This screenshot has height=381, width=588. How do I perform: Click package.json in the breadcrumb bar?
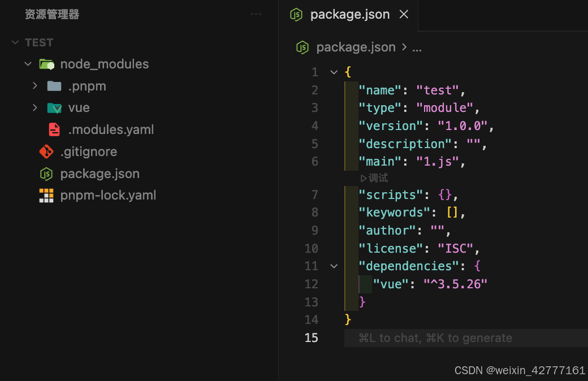[x=356, y=47]
